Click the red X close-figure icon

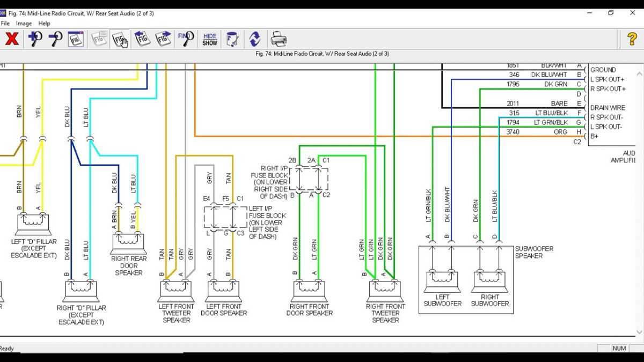(x=12, y=39)
